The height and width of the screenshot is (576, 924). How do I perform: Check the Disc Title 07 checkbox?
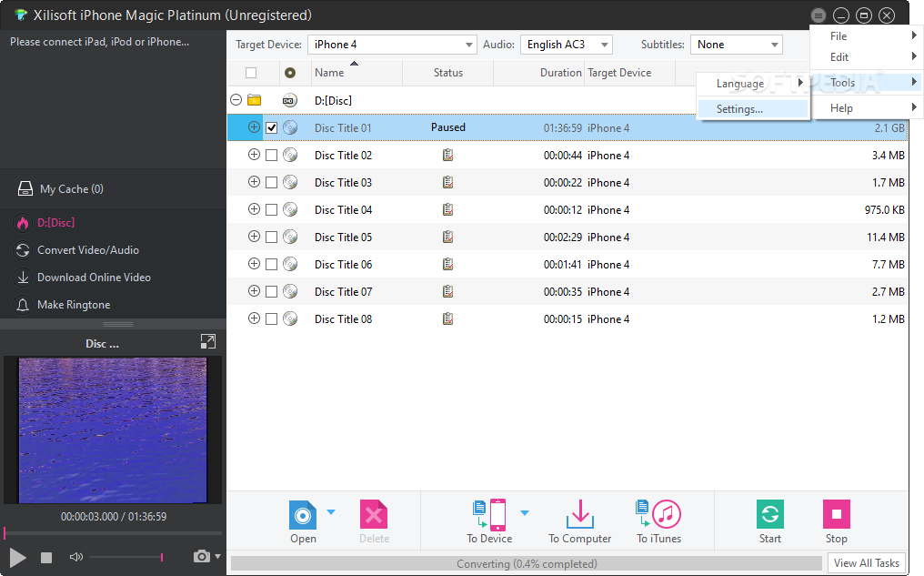[271, 292]
